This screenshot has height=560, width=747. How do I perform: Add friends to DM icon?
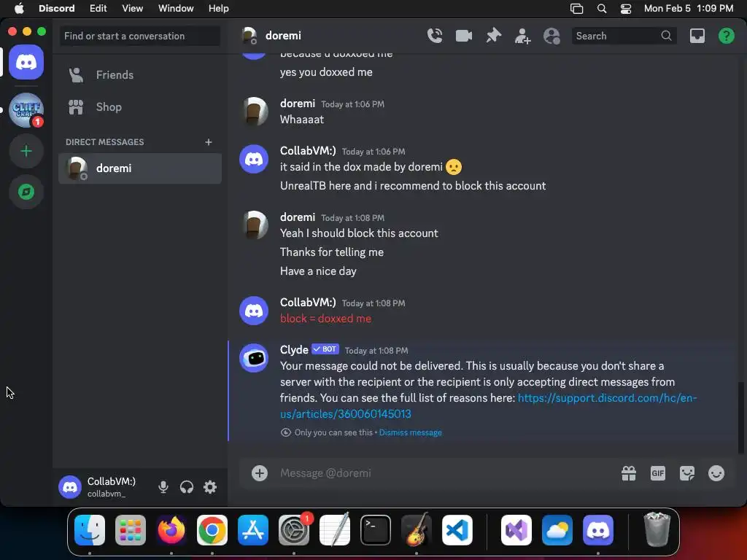click(522, 36)
